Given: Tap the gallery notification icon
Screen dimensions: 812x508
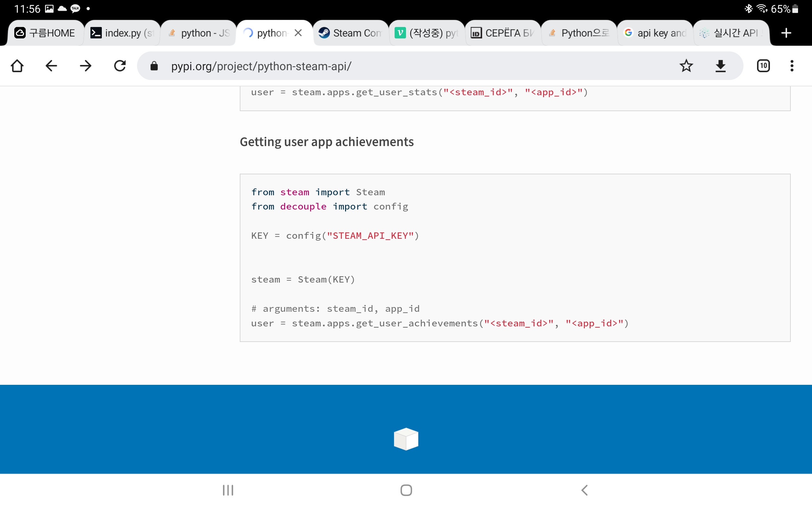Looking at the screenshot, I should pyautogui.click(x=49, y=9).
